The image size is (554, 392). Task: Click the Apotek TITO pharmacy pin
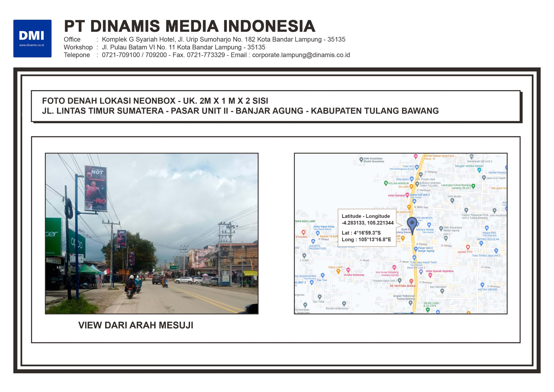pyautogui.click(x=468, y=247)
